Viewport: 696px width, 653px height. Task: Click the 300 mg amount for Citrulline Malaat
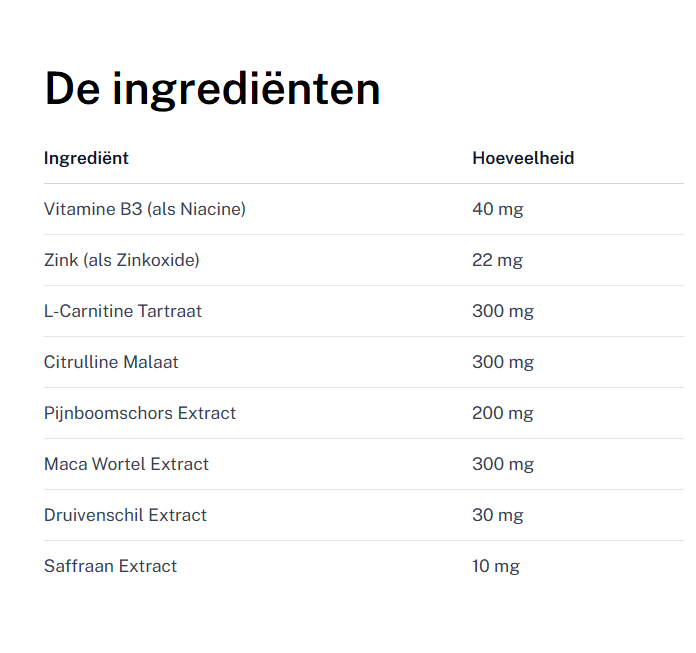pos(503,362)
